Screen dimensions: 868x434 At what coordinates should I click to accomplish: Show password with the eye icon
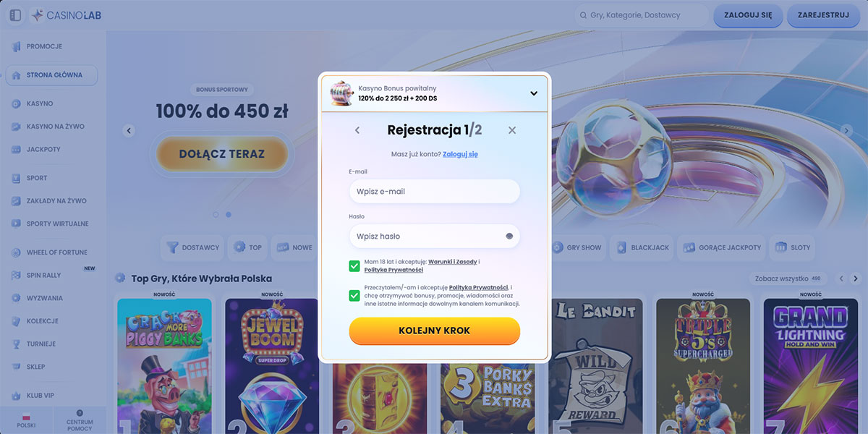click(x=509, y=237)
